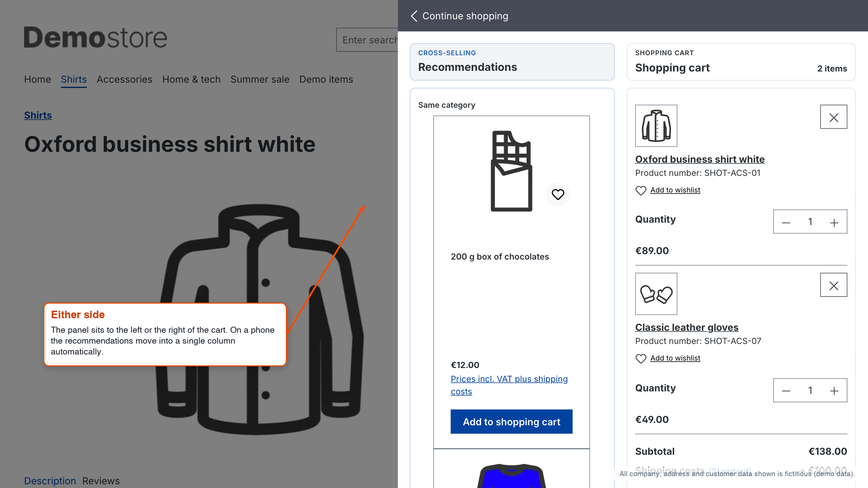Click Oxford shirt quantity value field
Viewport: 868px width, 488px height.
[x=810, y=222]
